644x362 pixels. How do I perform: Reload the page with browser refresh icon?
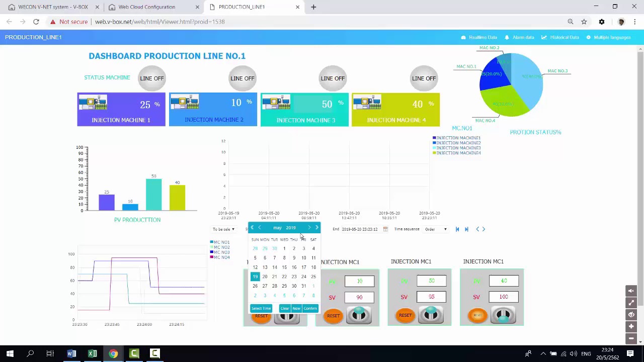point(36,22)
